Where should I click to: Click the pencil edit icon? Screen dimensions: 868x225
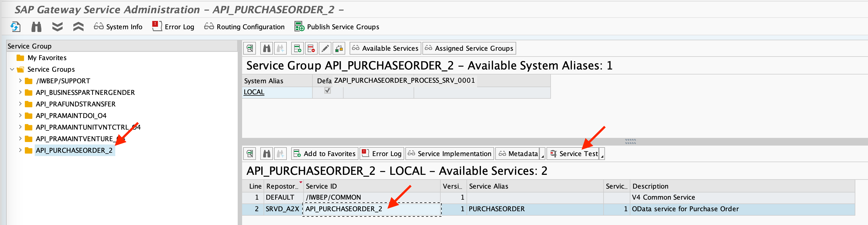(x=325, y=49)
